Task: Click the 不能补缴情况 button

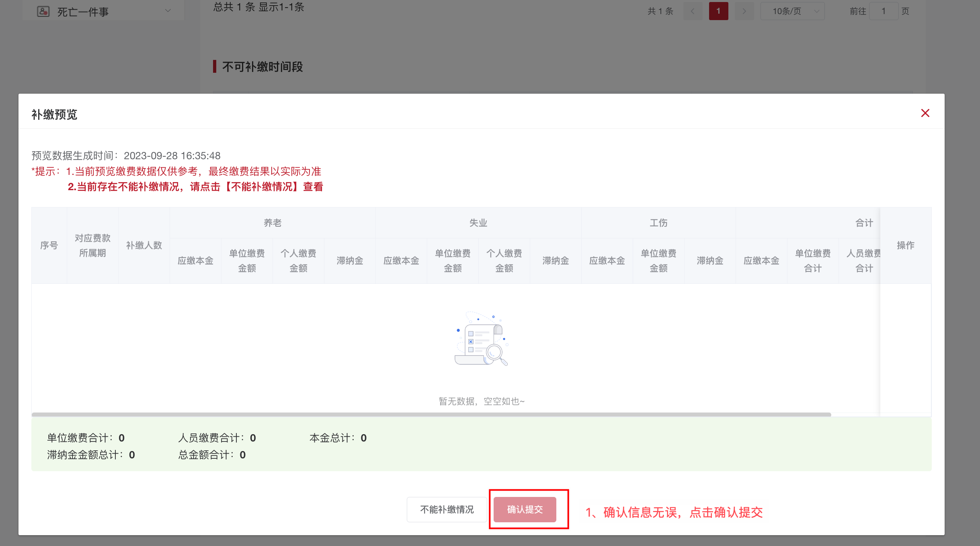Action: click(446, 509)
